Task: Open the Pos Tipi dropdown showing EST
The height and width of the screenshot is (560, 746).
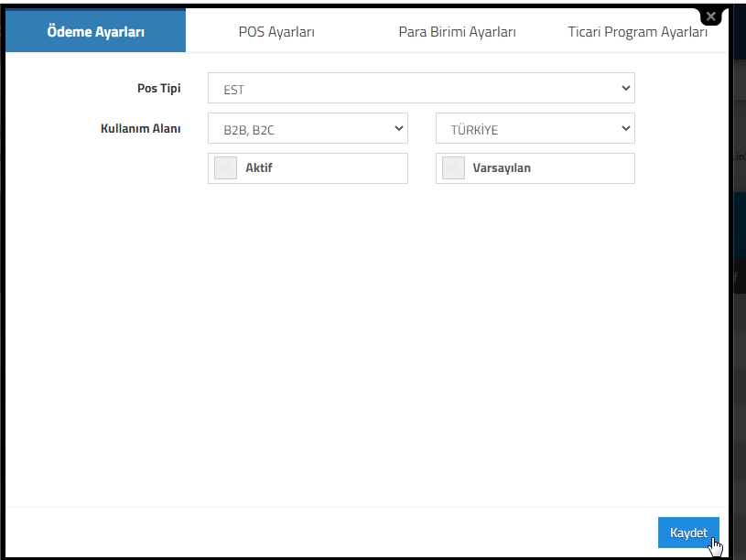Action: (421, 88)
